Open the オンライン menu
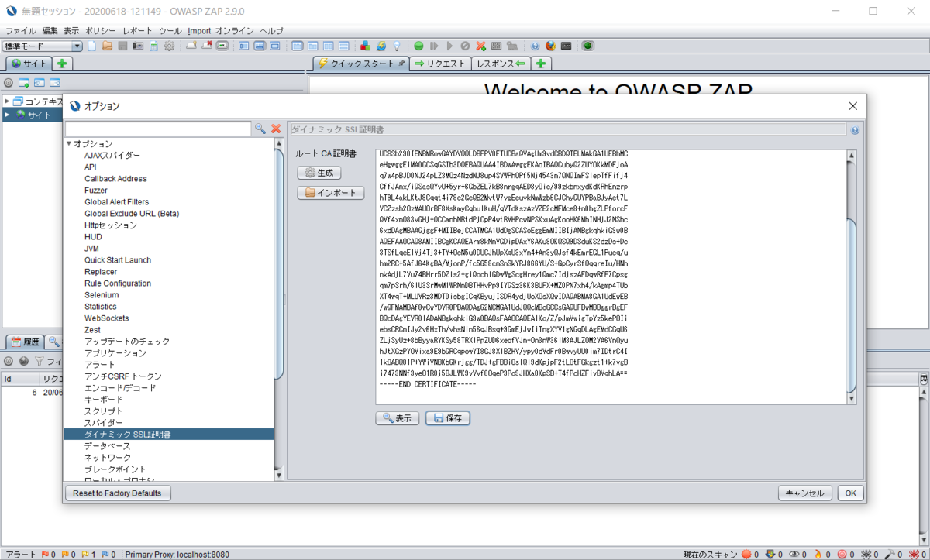Viewport: 930px width, 560px height. tap(235, 31)
